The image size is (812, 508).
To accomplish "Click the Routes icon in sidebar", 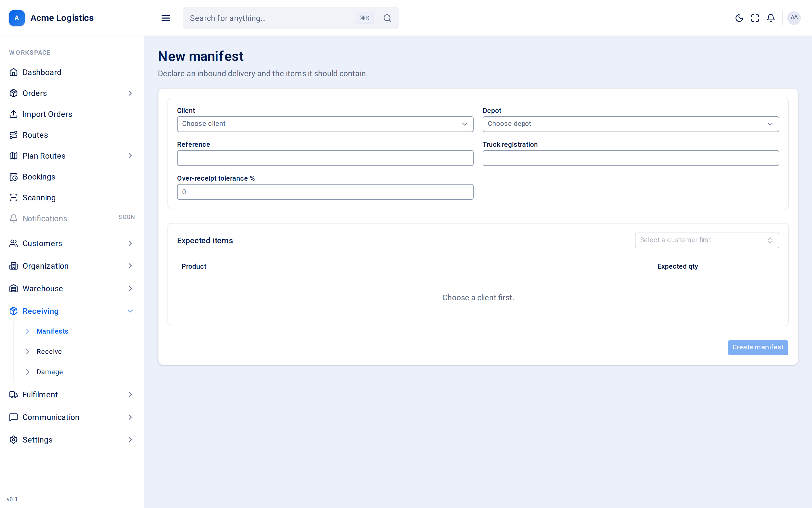I will tap(14, 135).
